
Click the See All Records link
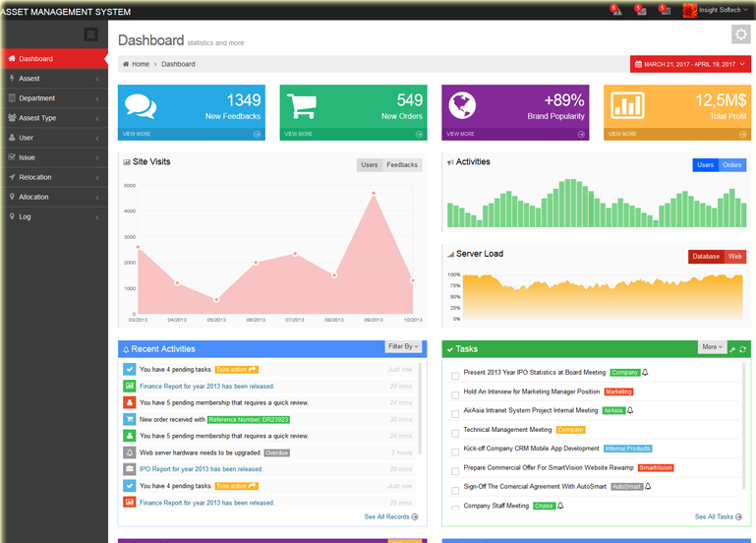[390, 516]
